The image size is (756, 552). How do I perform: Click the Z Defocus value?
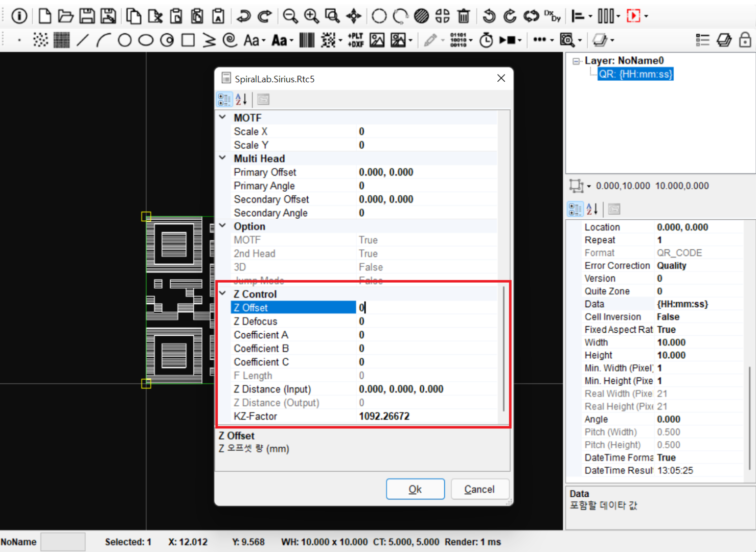pyautogui.click(x=361, y=321)
